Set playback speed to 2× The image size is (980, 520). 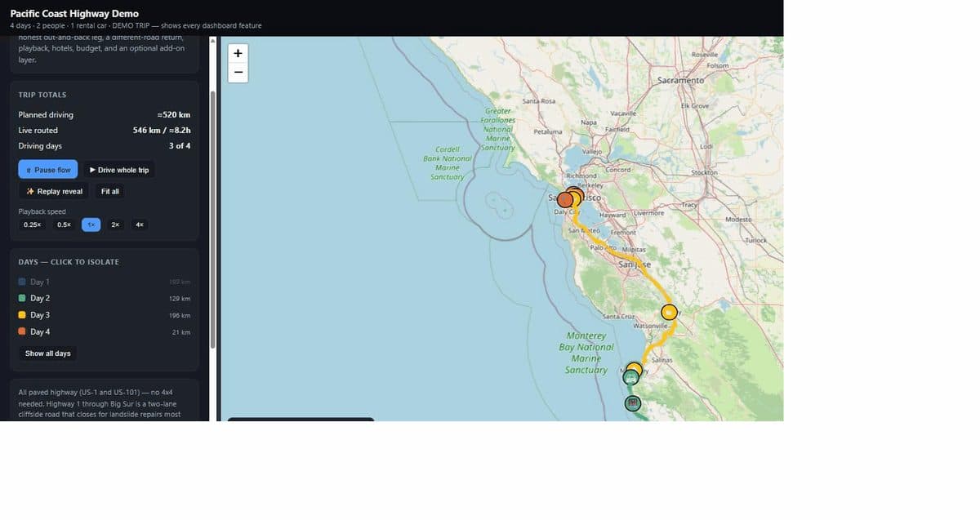tap(115, 224)
